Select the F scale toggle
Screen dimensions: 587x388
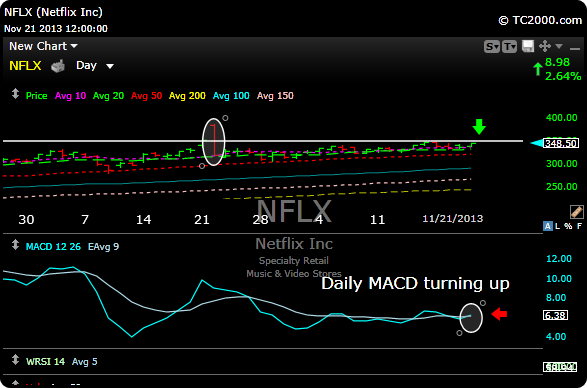[579, 226]
